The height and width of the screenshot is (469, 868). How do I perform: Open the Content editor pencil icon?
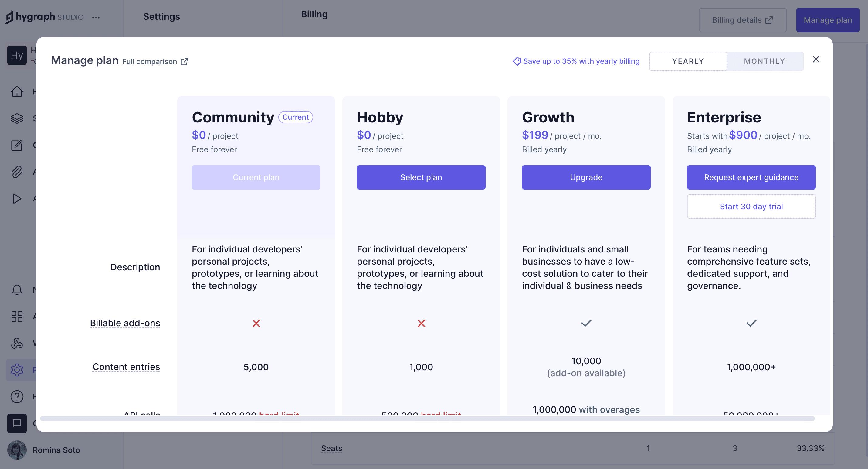tap(17, 145)
